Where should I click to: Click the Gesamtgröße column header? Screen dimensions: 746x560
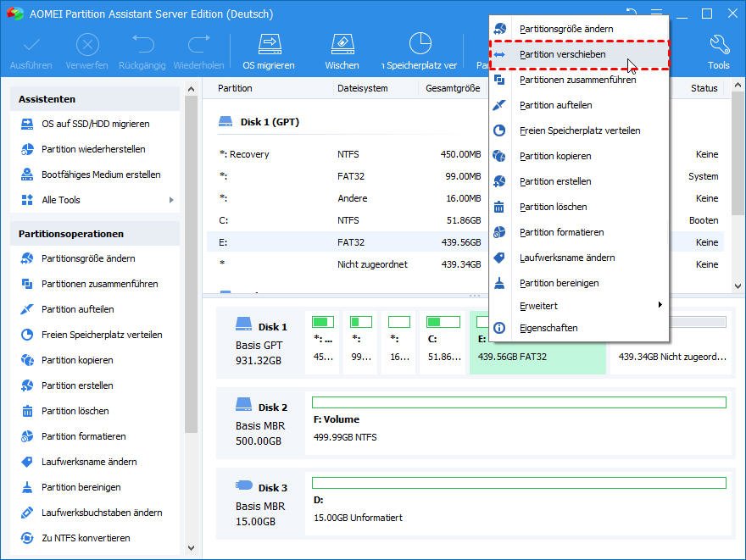(453, 88)
